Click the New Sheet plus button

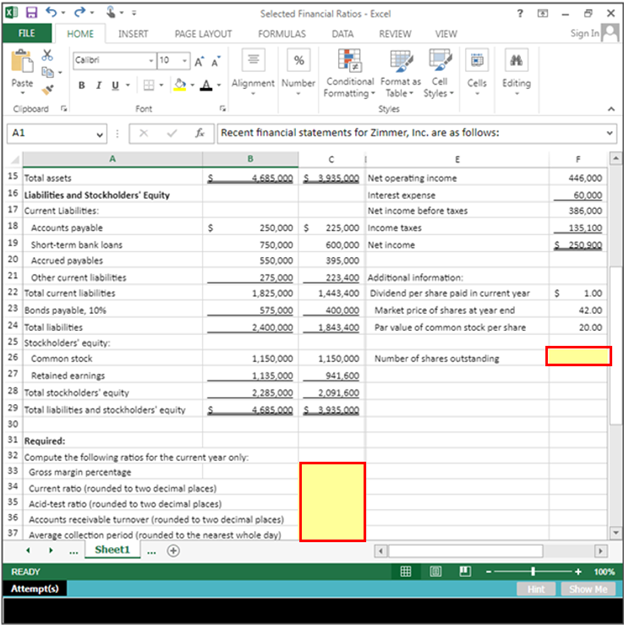pyautogui.click(x=173, y=551)
